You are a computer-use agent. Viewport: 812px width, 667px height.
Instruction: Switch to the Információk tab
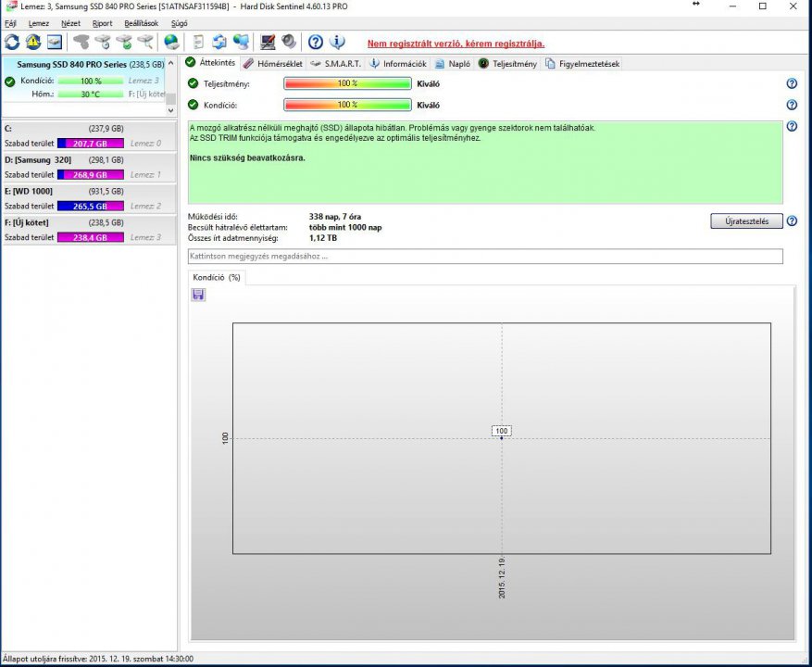pyautogui.click(x=398, y=64)
